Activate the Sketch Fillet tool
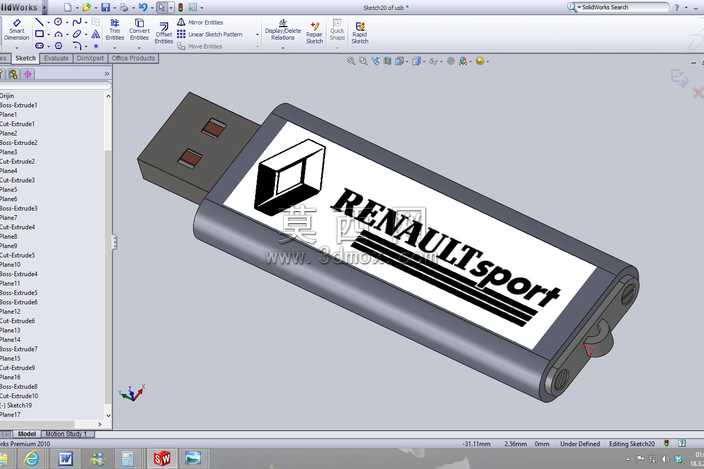Screen dimensions: 704x469 [77, 45]
